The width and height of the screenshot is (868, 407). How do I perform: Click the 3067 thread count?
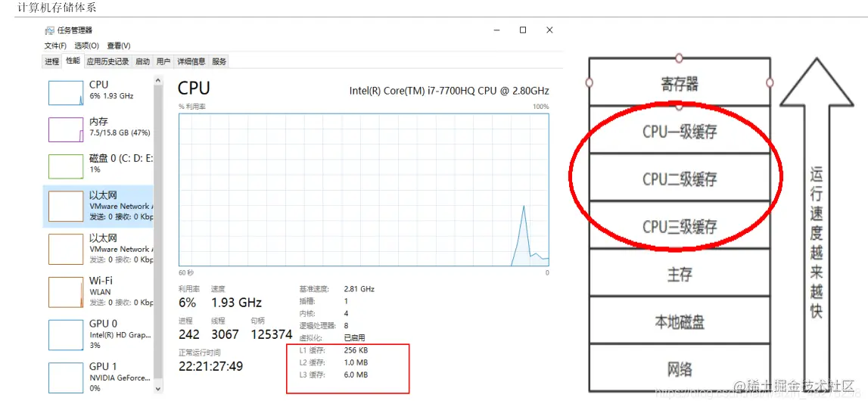pos(225,334)
